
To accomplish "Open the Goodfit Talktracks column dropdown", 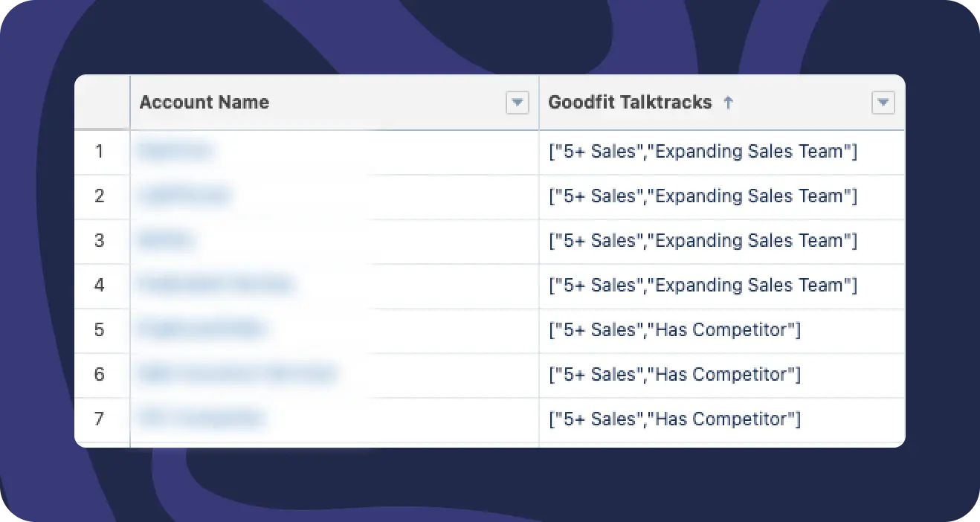I will click(883, 103).
